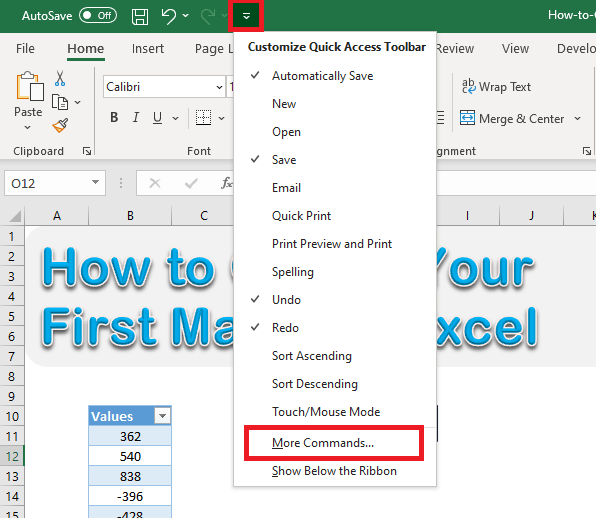
Task: Toggle Italic formatting
Action: point(136,117)
